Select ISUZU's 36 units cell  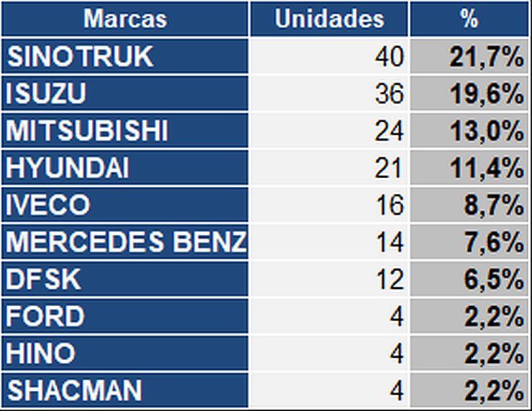pos(389,94)
